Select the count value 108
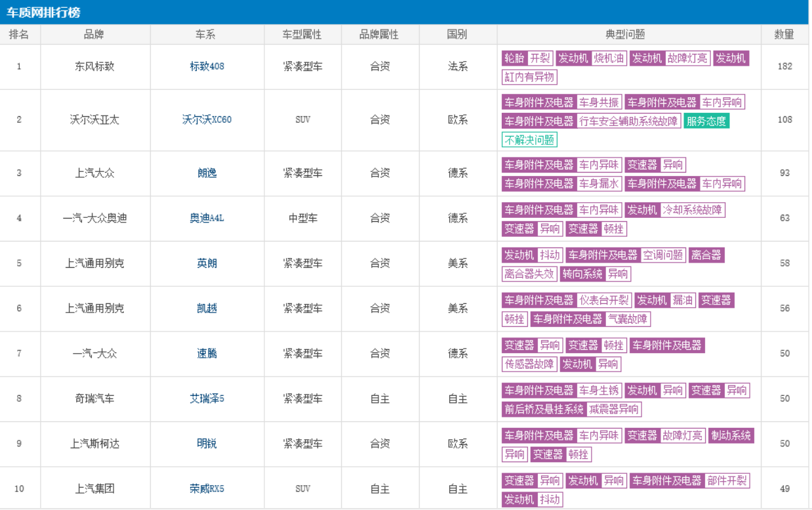This screenshot has width=812, height=510. tap(784, 119)
